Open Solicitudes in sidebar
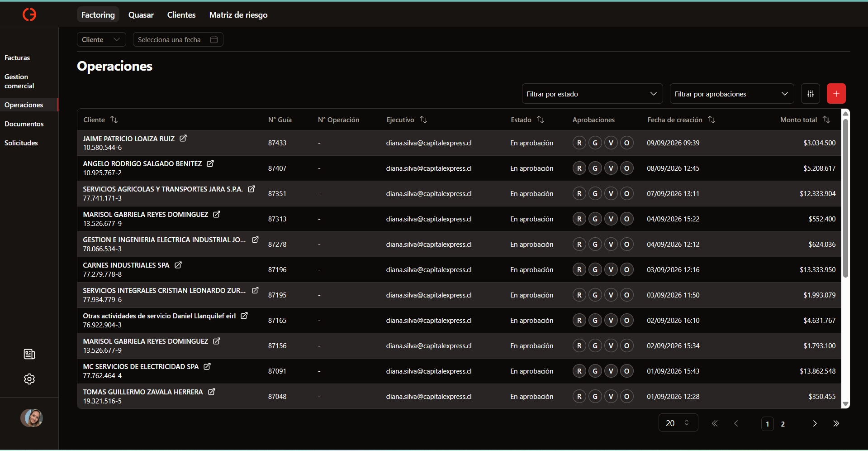 [x=21, y=143]
